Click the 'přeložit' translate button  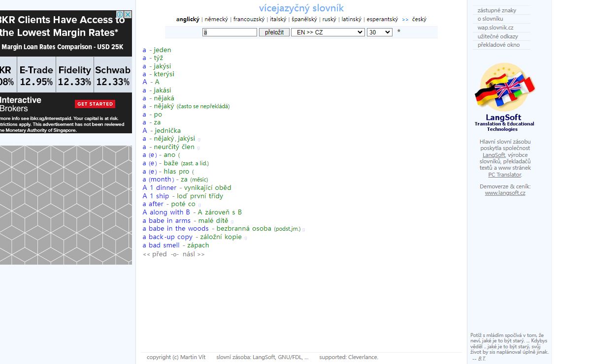pyautogui.click(x=274, y=32)
